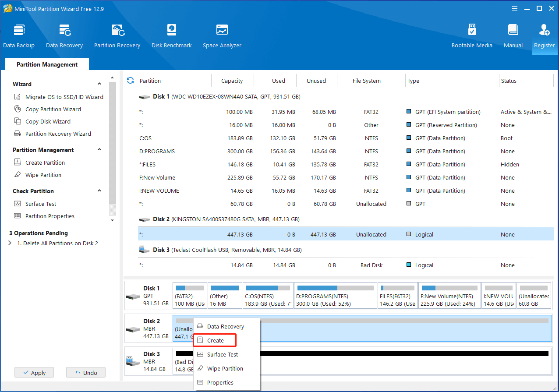
Task: Collapse the Partition Management section
Action: [99, 150]
